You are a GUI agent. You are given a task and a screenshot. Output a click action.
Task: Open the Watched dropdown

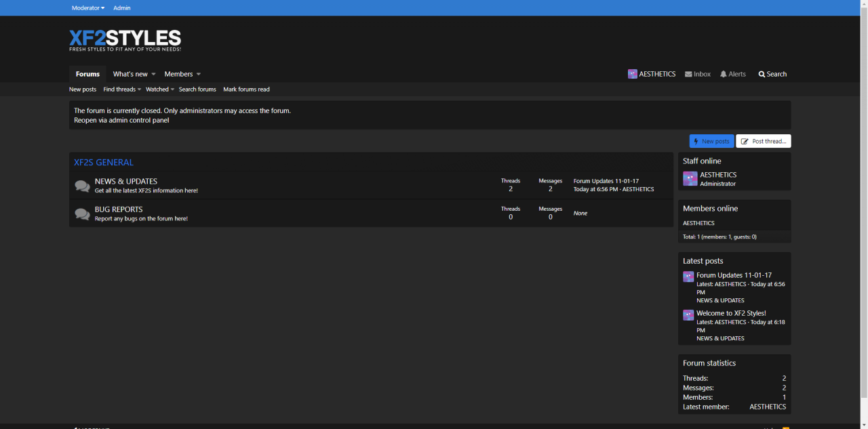click(x=160, y=89)
